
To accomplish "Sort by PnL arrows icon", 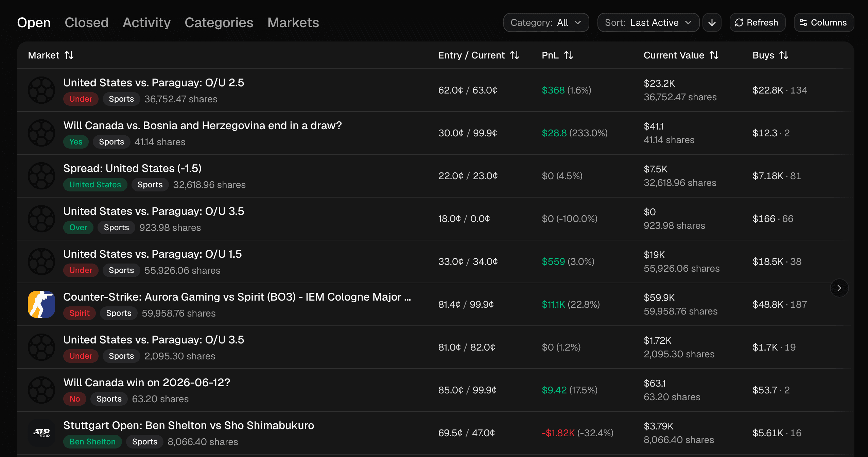I will coord(569,55).
